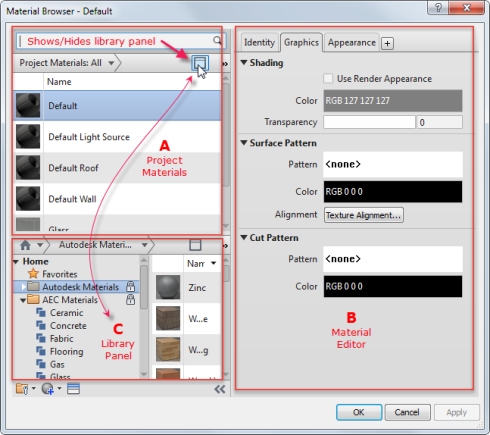
Task: Click the Gas category icon
Action: click(41, 364)
